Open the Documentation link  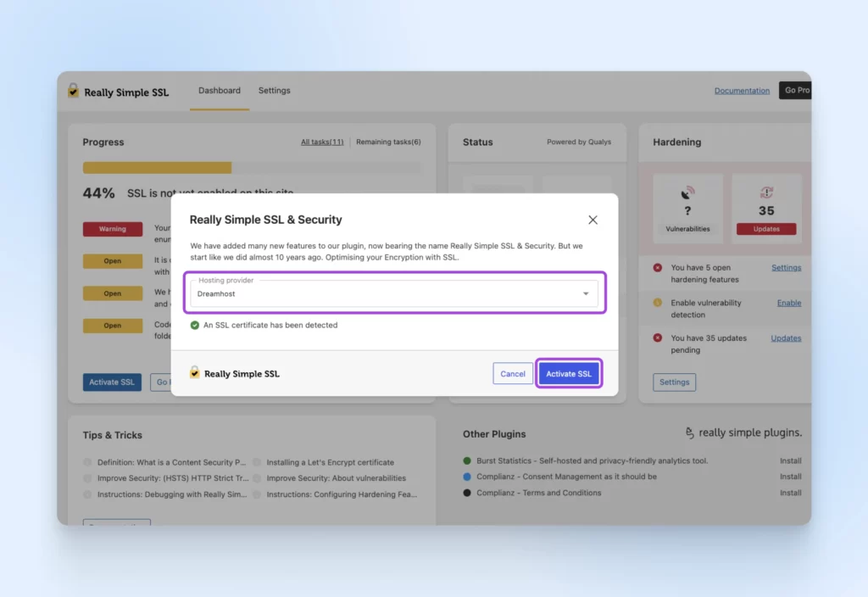click(742, 91)
